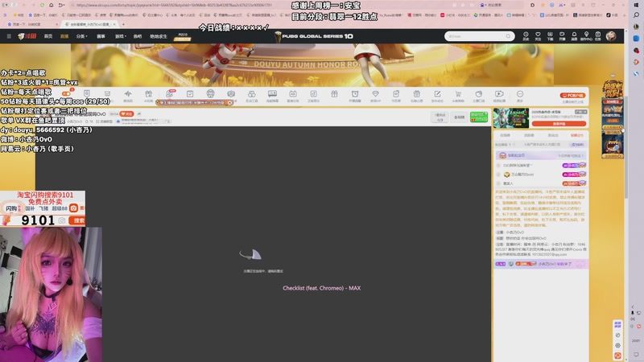Open the 赛事 esports tab
The image size is (644, 362).
[101, 36]
